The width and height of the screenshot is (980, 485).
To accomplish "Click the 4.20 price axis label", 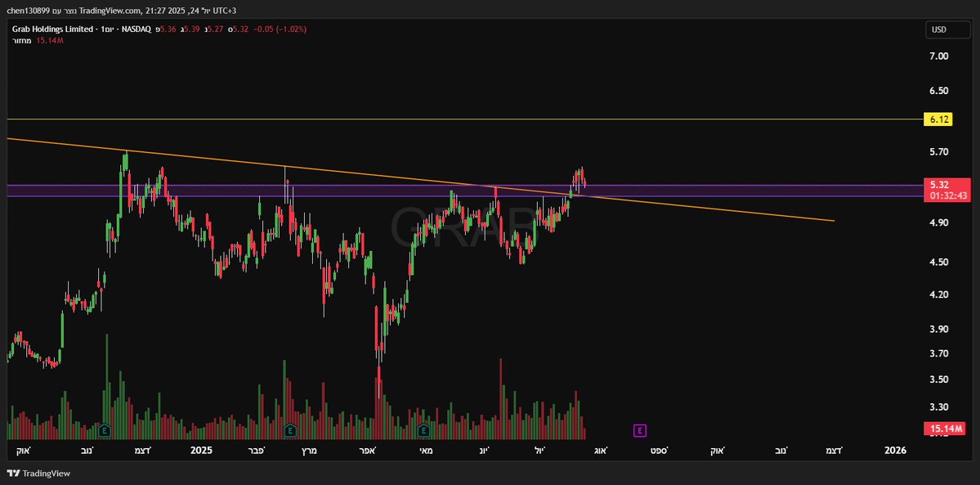I will 939,294.
